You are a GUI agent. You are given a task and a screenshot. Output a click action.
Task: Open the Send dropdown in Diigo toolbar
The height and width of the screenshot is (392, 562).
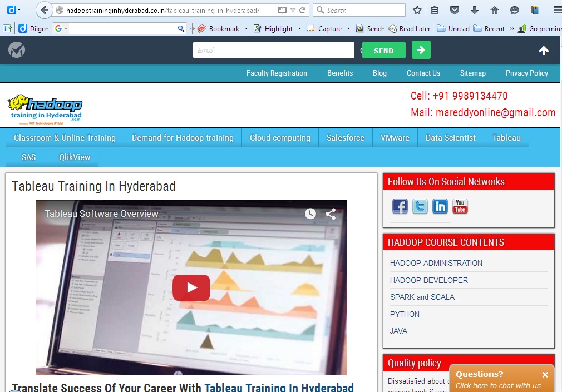click(x=370, y=29)
